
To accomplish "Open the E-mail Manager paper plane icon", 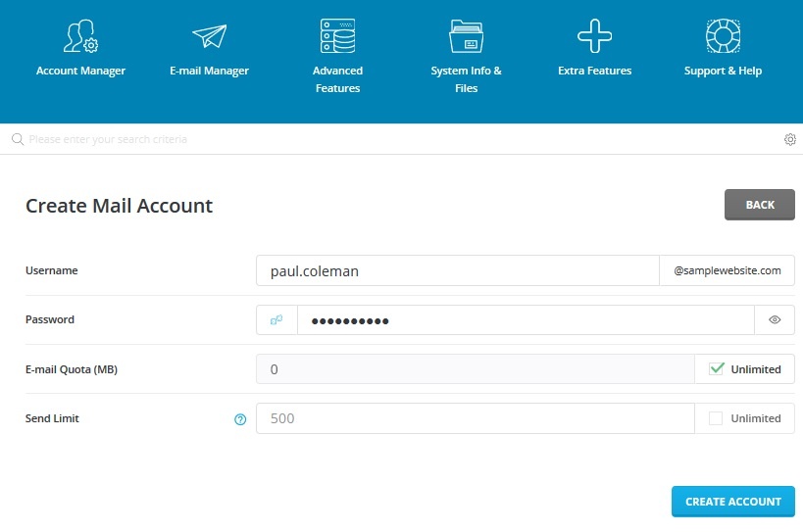I will pos(210,36).
